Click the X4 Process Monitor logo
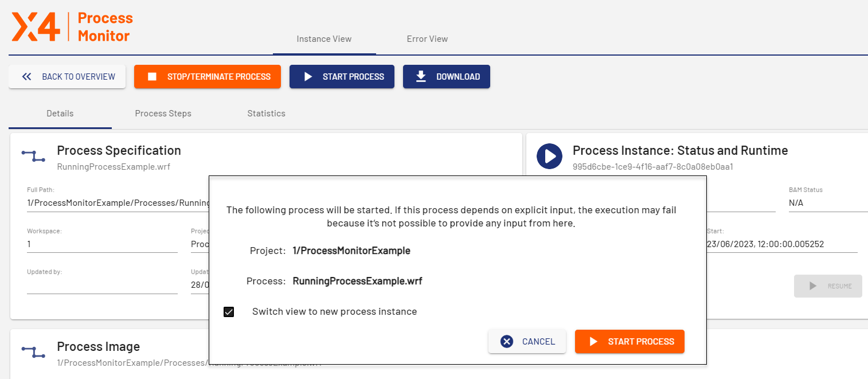 pos(72,27)
